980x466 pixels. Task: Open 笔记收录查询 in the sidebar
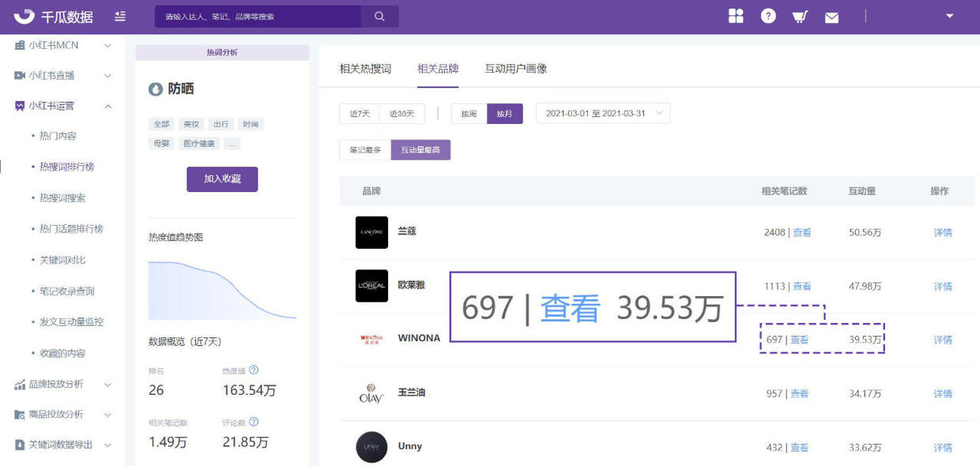point(67,291)
